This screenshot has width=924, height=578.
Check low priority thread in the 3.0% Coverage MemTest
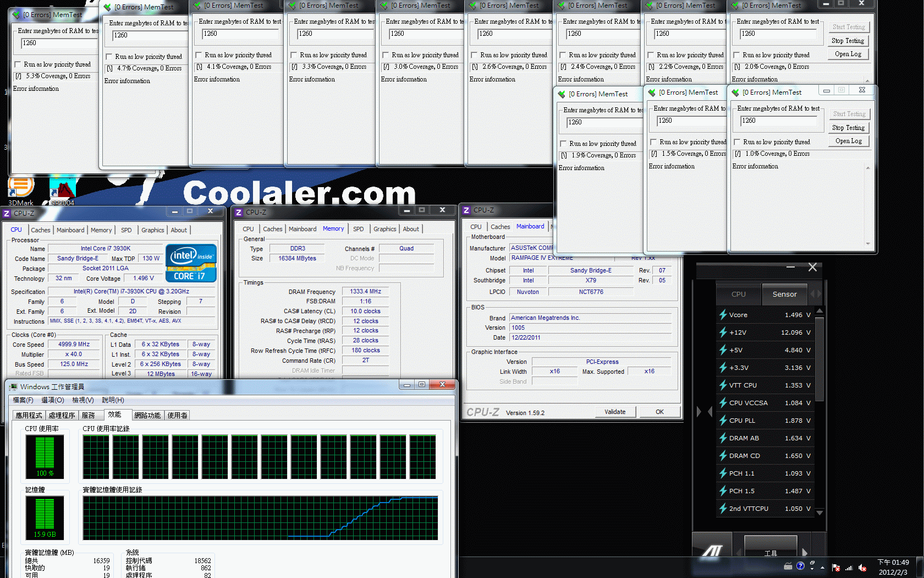[386, 55]
